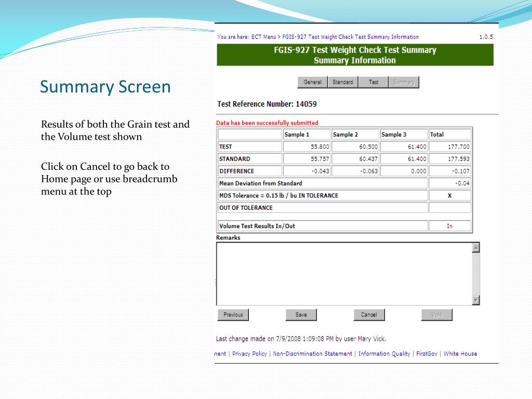
Task: Click the version number 1.0.5
Action: pos(486,37)
